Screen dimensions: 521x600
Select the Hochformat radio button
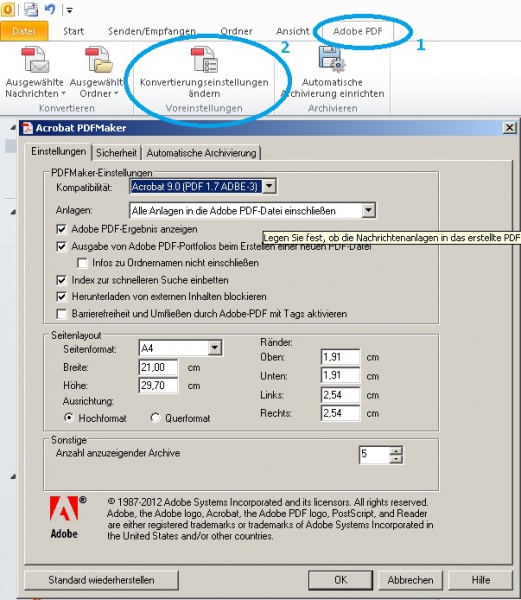tap(69, 418)
